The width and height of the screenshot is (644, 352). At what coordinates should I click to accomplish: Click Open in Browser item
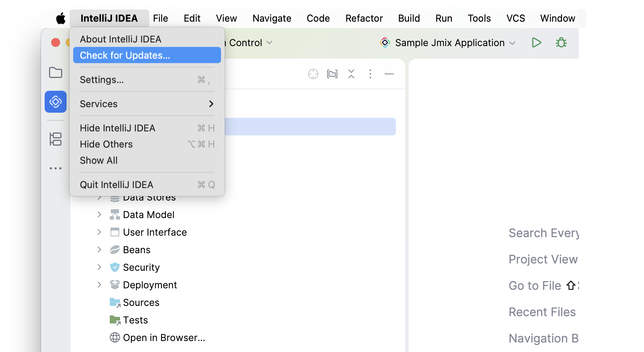pos(164,338)
